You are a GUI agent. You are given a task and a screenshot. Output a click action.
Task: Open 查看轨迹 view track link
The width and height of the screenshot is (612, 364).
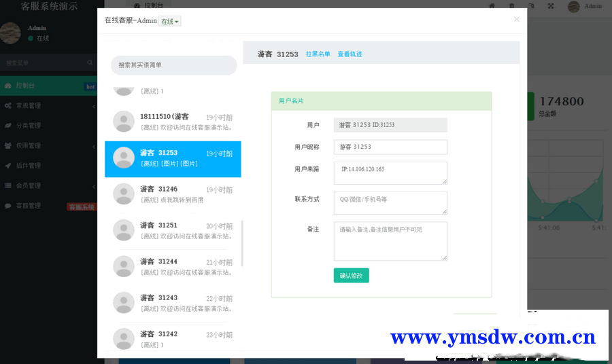click(350, 54)
